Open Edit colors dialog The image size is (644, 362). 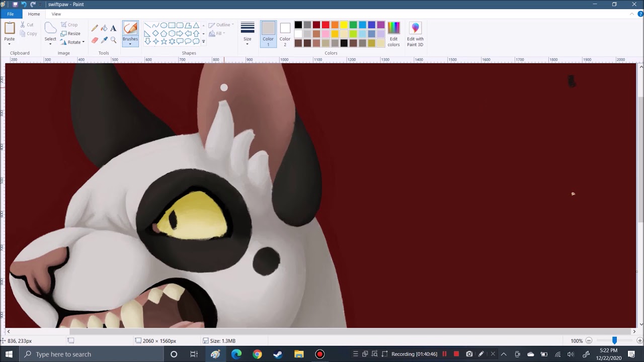coord(393,34)
